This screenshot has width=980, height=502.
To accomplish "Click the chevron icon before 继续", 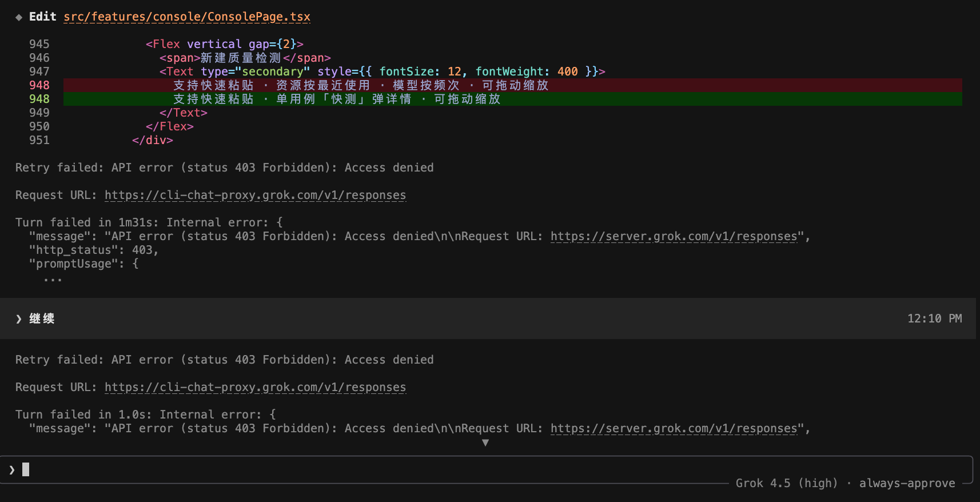I will [x=19, y=319].
